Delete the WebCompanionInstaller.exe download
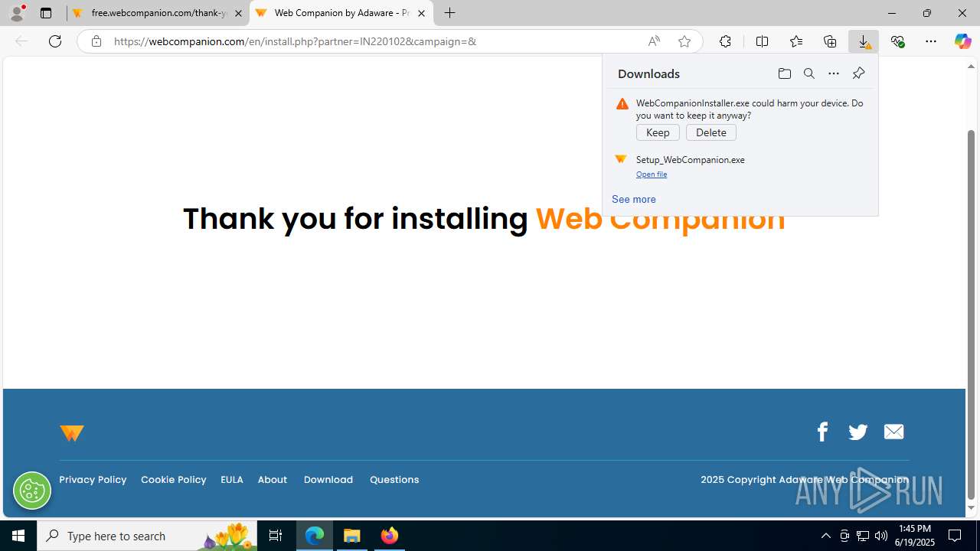Screen dimensions: 980x551 711,132
